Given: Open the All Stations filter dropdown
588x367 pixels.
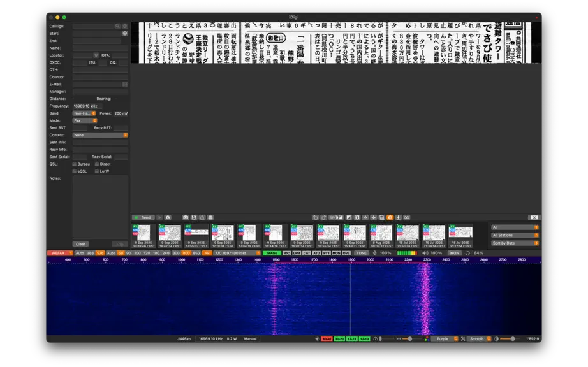Looking at the screenshot, I should [515, 235].
